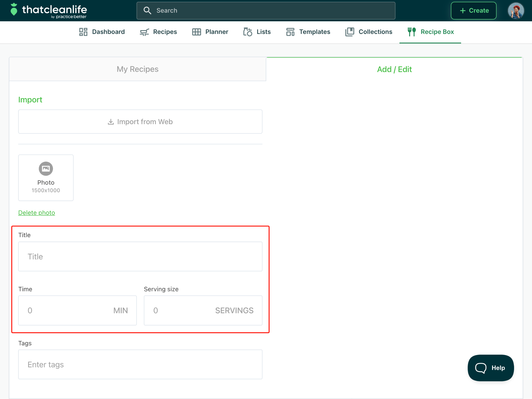
Task: Focus the Search field
Action: pyautogui.click(x=266, y=11)
